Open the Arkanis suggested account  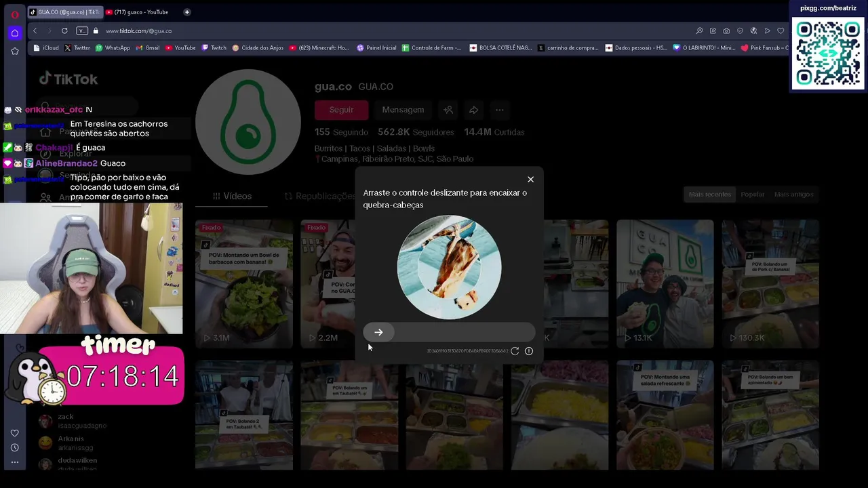tap(66, 443)
